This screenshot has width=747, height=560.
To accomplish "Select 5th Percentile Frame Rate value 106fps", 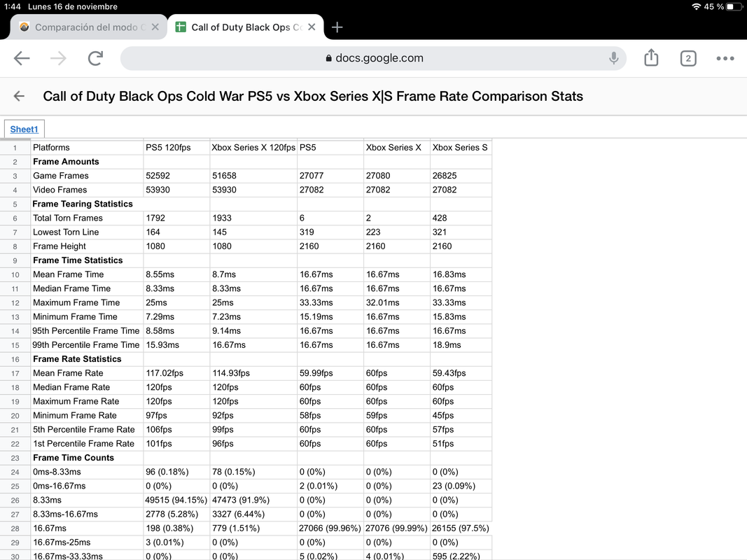I will point(176,430).
